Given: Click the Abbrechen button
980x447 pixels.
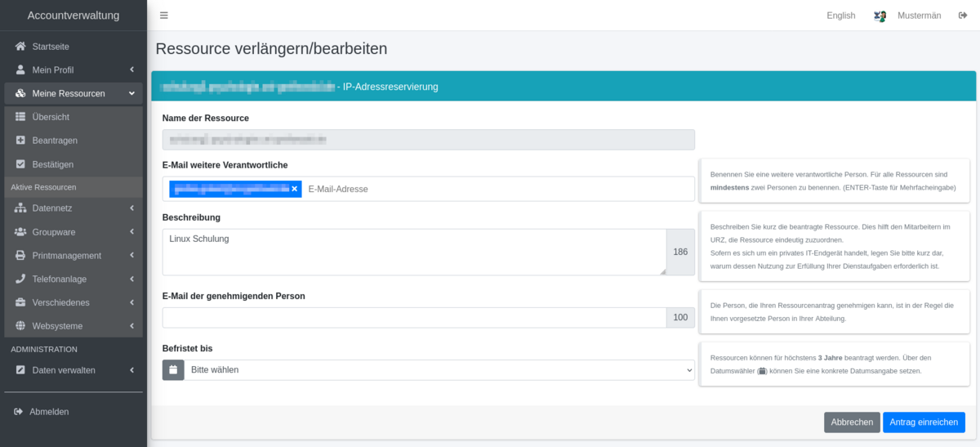Looking at the screenshot, I should [x=852, y=422].
